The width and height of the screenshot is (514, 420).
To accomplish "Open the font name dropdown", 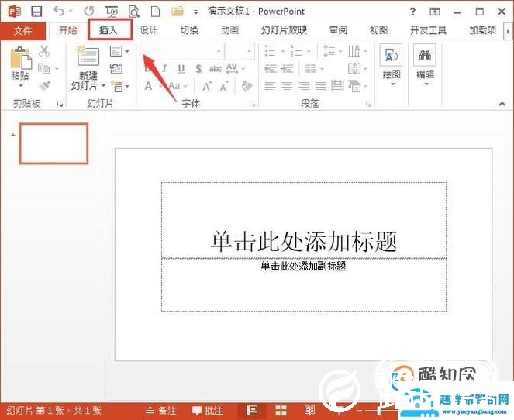I will (x=219, y=51).
